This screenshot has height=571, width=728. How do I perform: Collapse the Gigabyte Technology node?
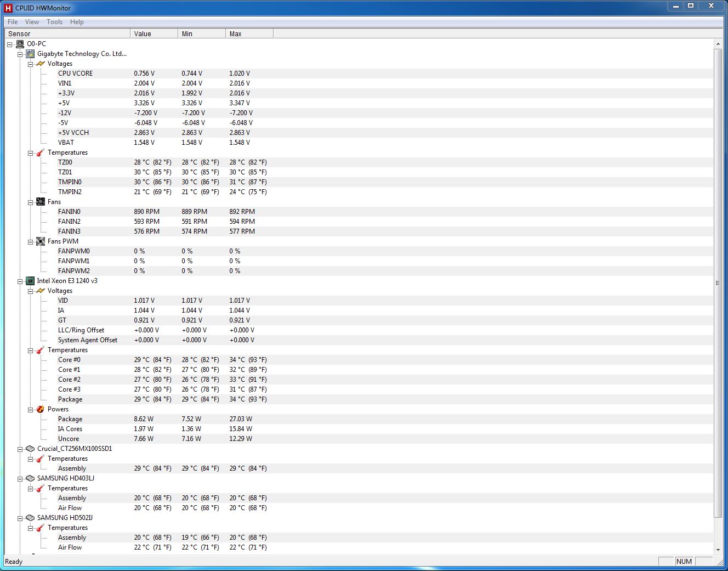pos(20,54)
